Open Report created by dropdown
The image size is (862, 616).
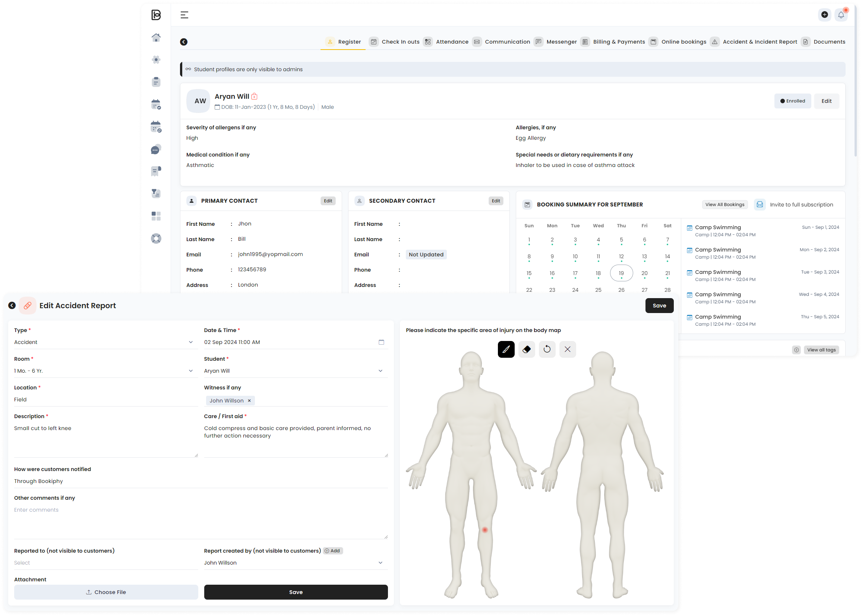coord(296,563)
